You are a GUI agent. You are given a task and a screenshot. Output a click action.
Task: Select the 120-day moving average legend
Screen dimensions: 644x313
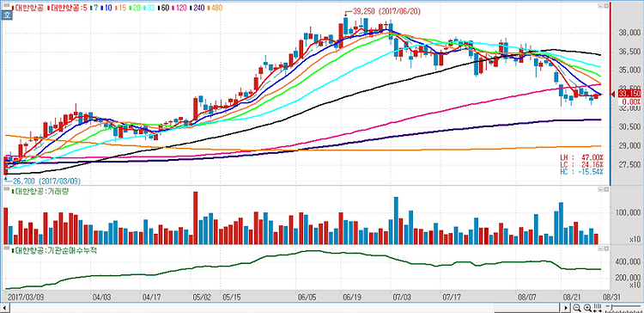[x=180, y=8]
